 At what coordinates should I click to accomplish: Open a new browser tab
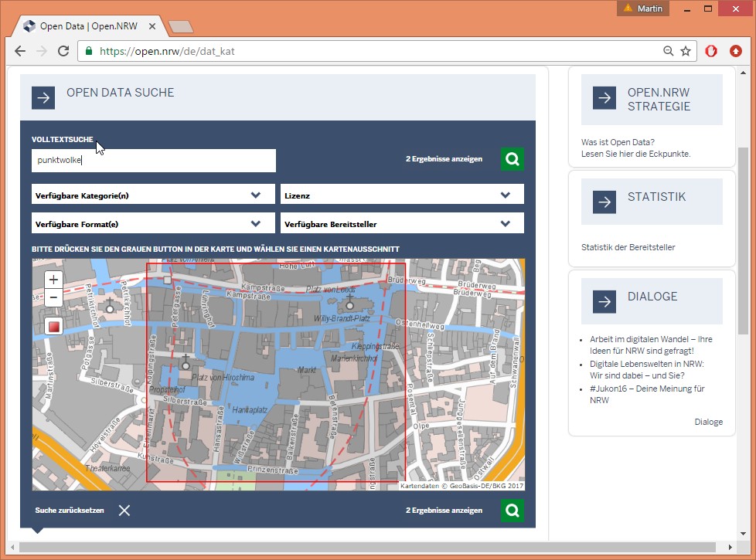point(182,27)
